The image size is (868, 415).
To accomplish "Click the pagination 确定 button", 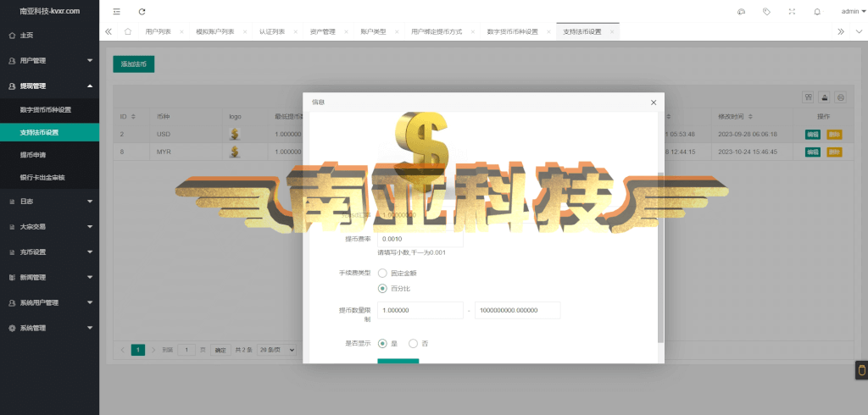I will tap(220, 350).
